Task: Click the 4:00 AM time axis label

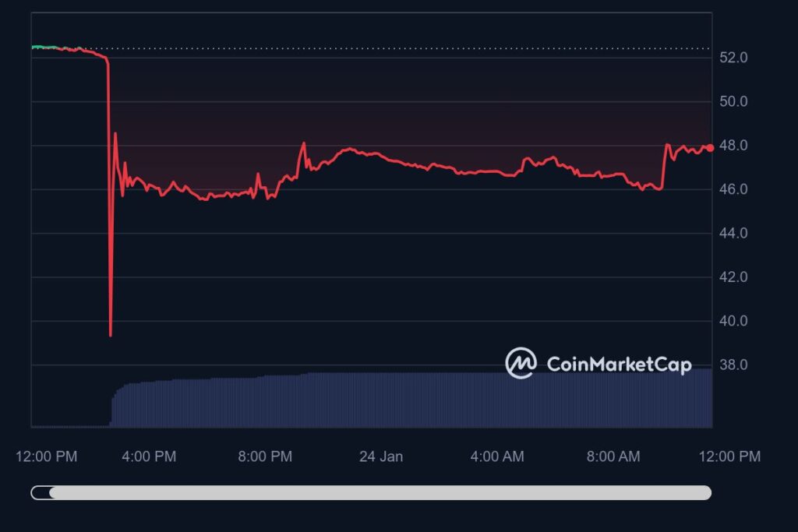Action: (497, 456)
